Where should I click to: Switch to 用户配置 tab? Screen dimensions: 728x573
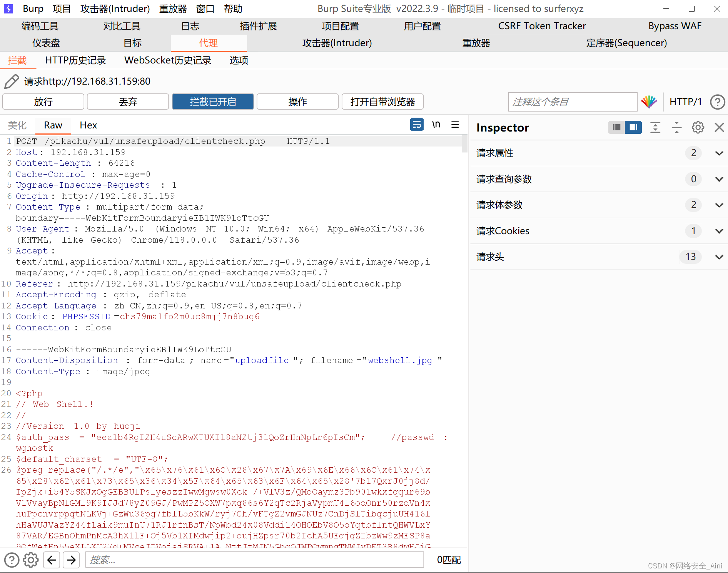pos(422,26)
